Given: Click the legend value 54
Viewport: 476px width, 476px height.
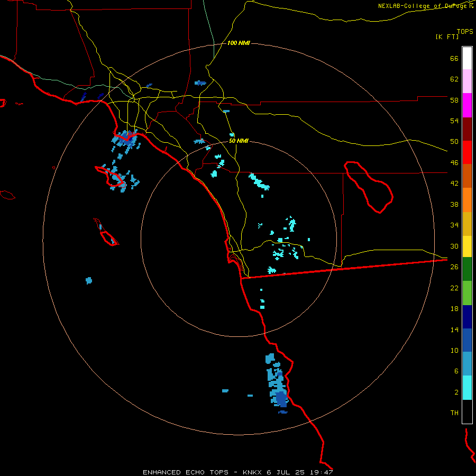Looking at the screenshot, I should [x=454, y=121].
